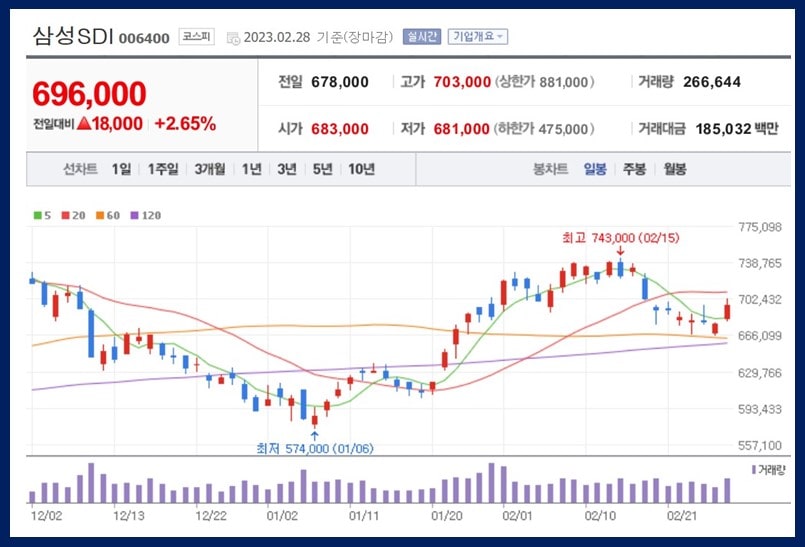This screenshot has width=805, height=547.
Task: Click the trading value 185,032 백만
Action: (737, 128)
